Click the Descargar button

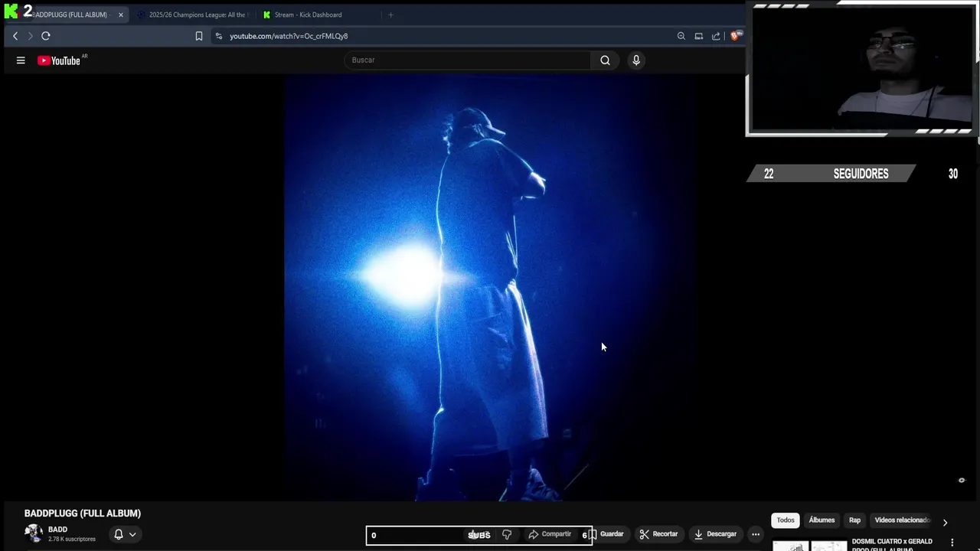tap(715, 534)
